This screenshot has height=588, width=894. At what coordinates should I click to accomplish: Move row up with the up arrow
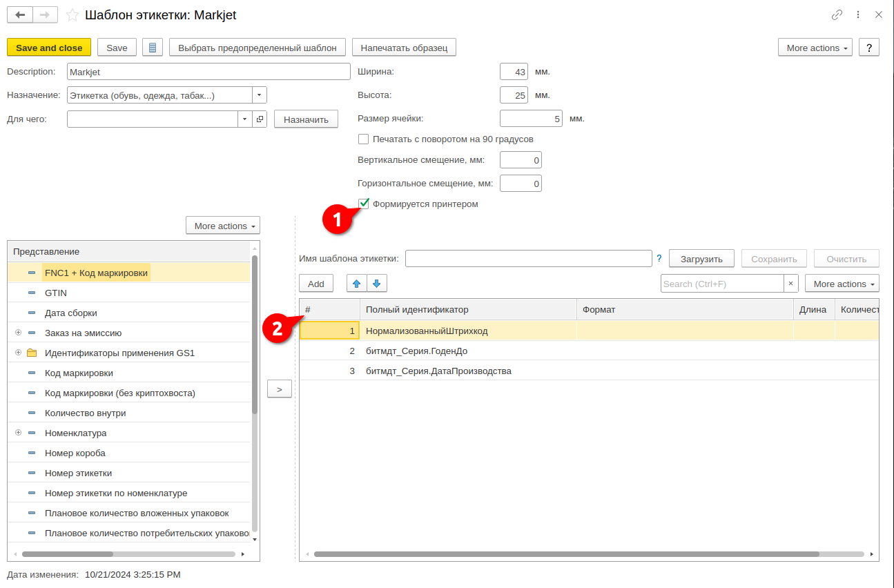(357, 284)
